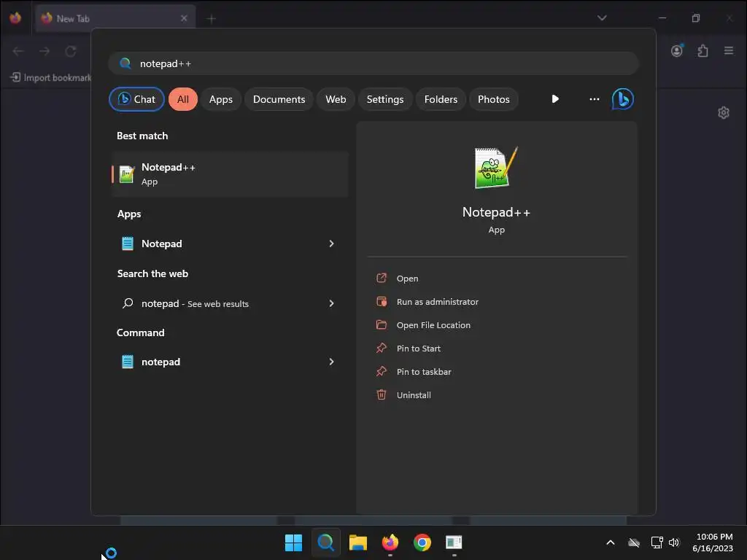Image resolution: width=747 pixels, height=560 pixels.
Task: Select the All filter tab
Action: 183,99
